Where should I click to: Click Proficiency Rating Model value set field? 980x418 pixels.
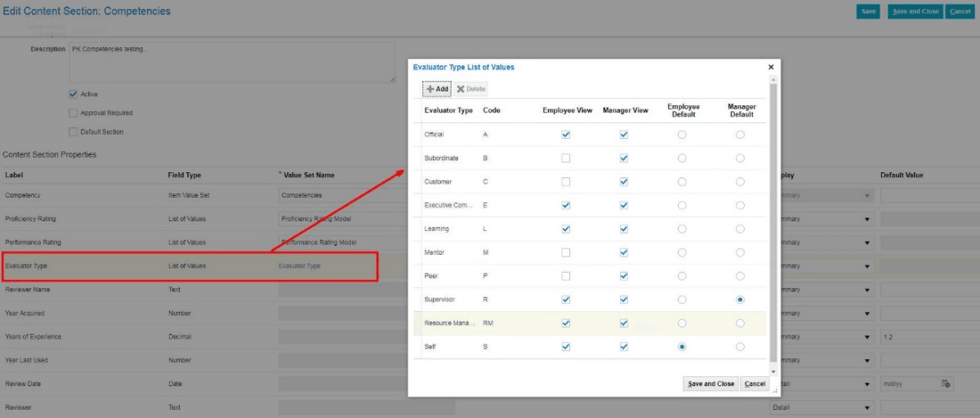(343, 219)
